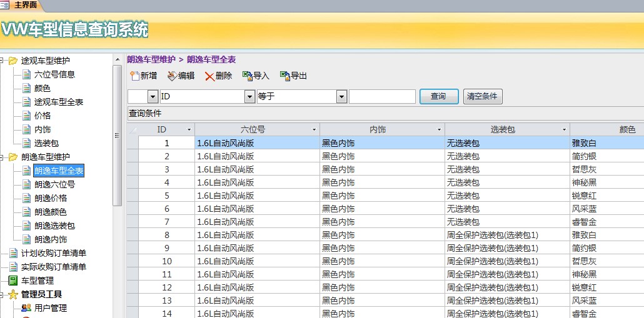
Task: Select 朗逸颜色 in the tree
Action: pos(51,212)
